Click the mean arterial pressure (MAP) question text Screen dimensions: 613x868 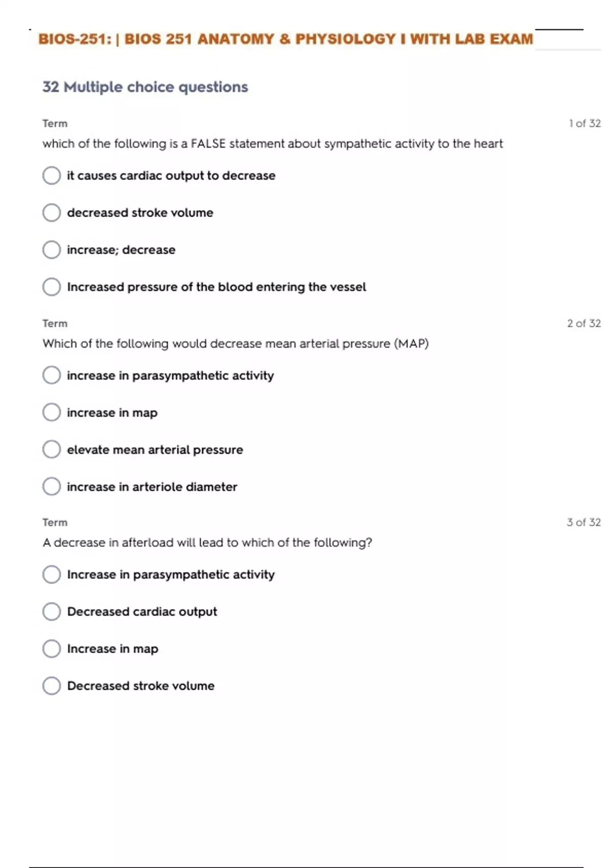coord(235,344)
